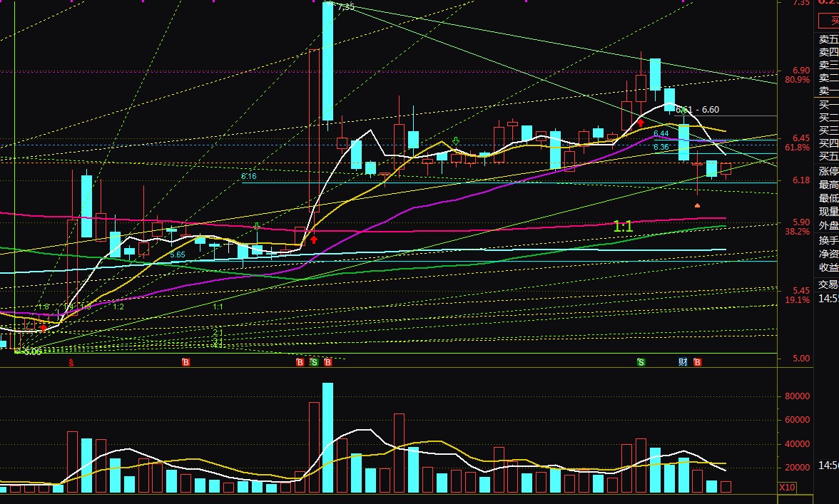839x504 pixels.
Task: Click the X10 volume scale button
Action: tap(786, 488)
